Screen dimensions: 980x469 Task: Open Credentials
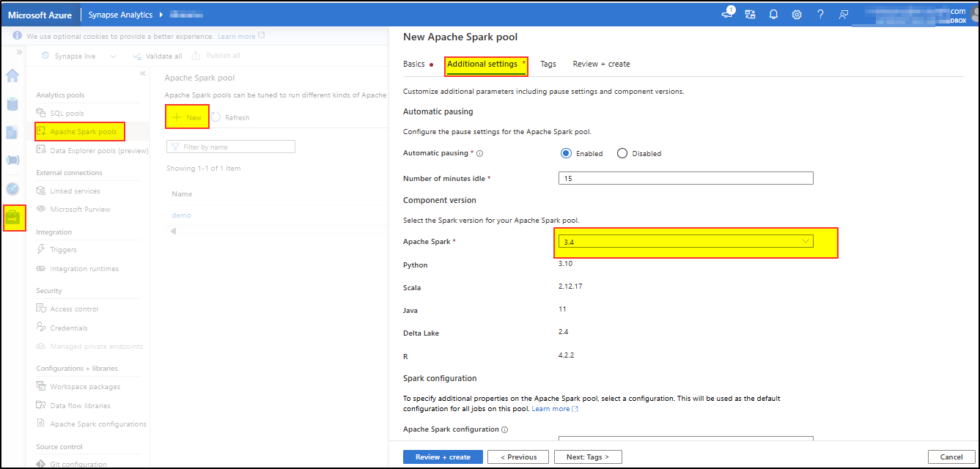[x=69, y=328]
